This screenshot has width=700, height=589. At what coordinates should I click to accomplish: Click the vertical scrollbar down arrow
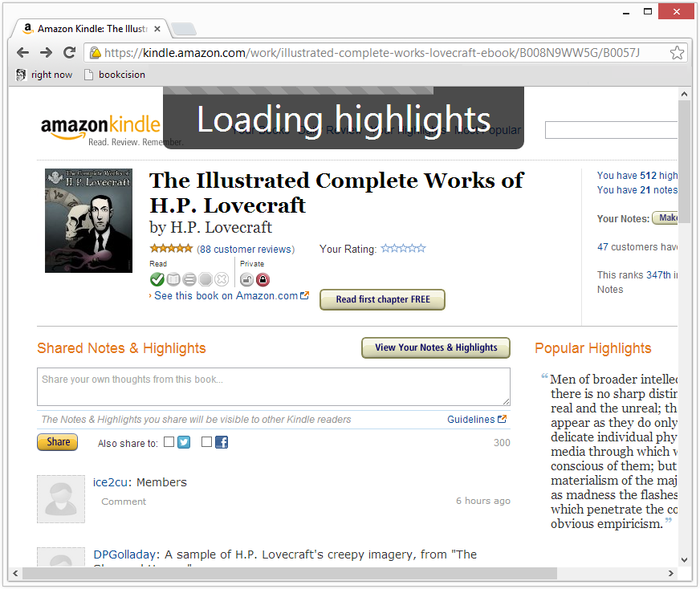tap(685, 560)
